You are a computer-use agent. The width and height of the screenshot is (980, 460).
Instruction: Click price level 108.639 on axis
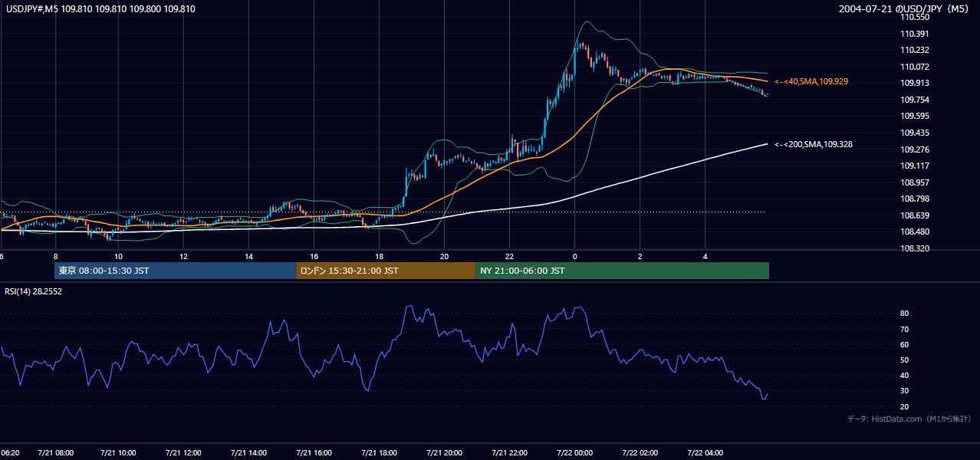914,215
